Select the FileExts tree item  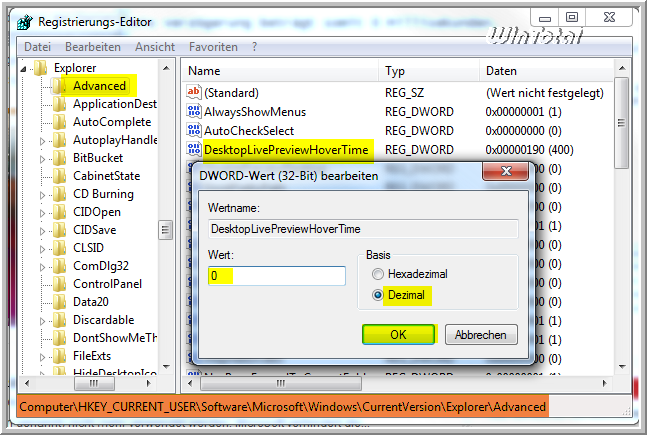coord(92,356)
